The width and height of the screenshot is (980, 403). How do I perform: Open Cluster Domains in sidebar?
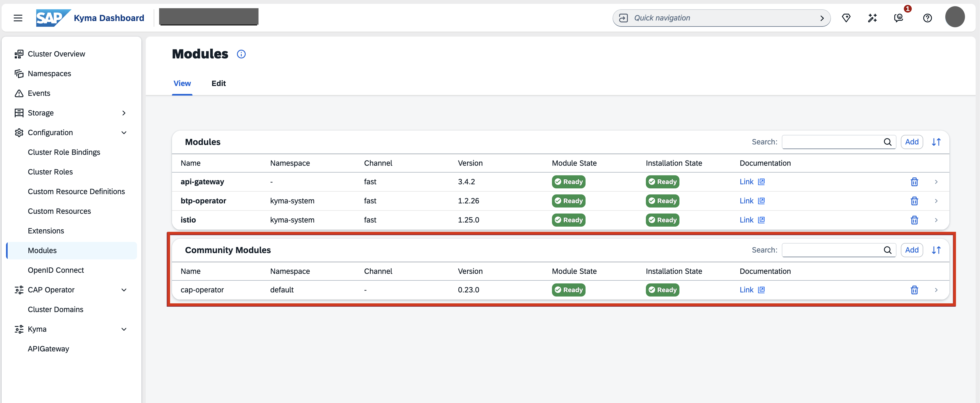pyautogui.click(x=55, y=309)
